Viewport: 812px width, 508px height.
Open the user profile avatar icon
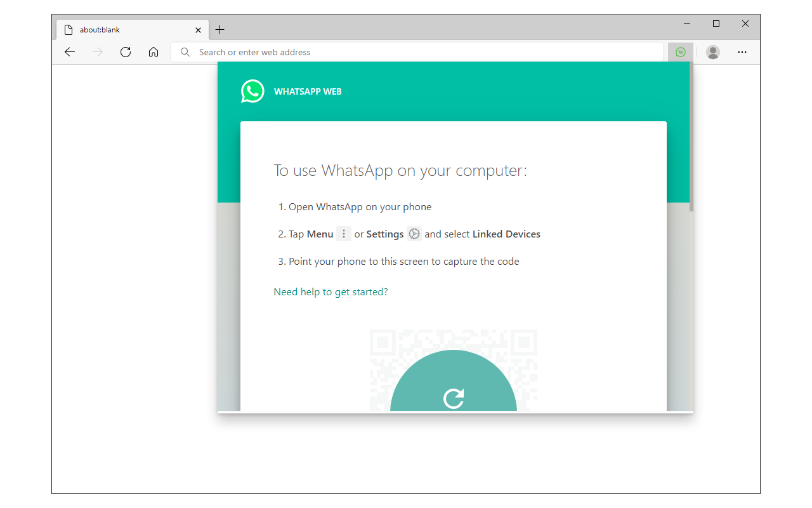tap(713, 52)
